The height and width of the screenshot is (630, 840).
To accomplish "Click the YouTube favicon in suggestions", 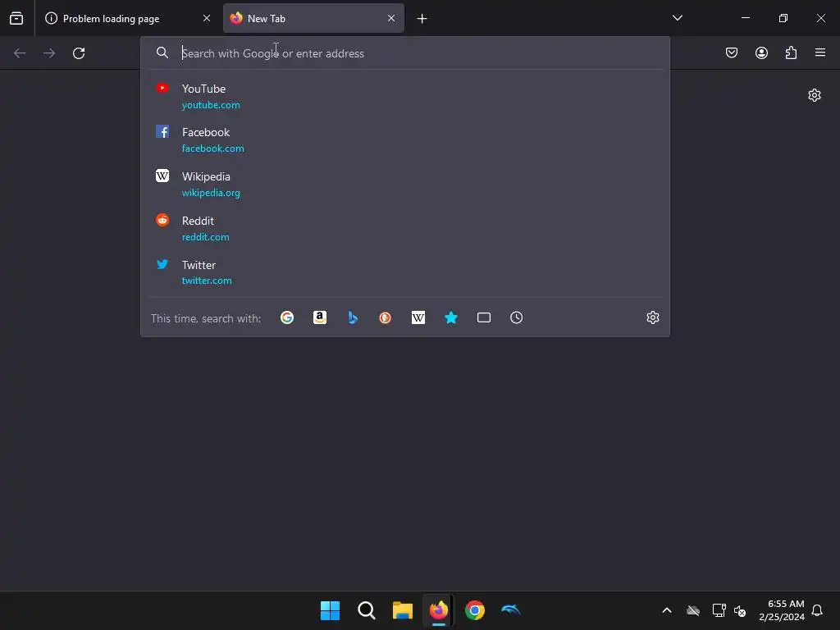I will tap(162, 88).
